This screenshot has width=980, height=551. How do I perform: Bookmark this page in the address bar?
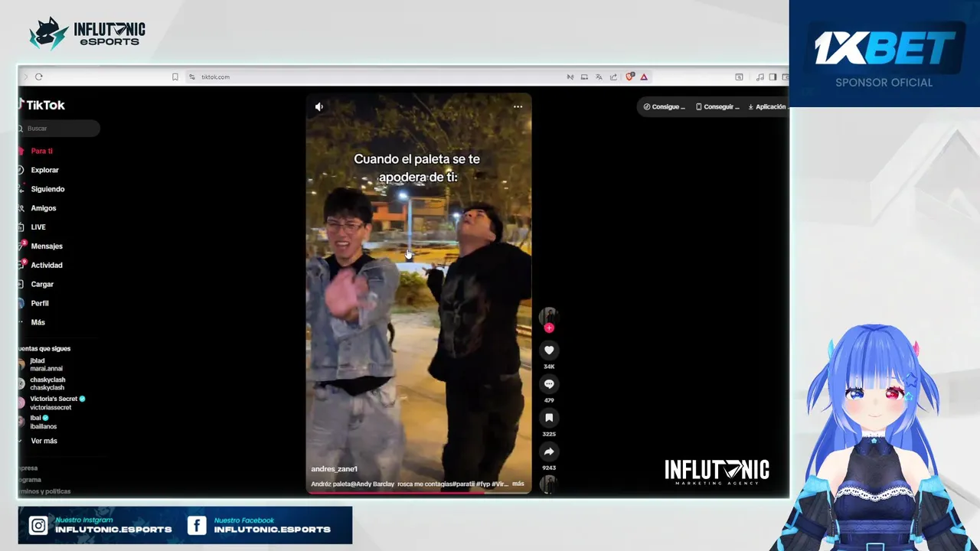click(175, 77)
